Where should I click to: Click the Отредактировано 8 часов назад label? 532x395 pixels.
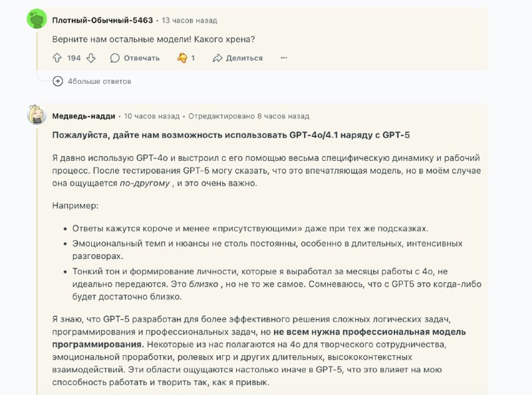click(249, 116)
